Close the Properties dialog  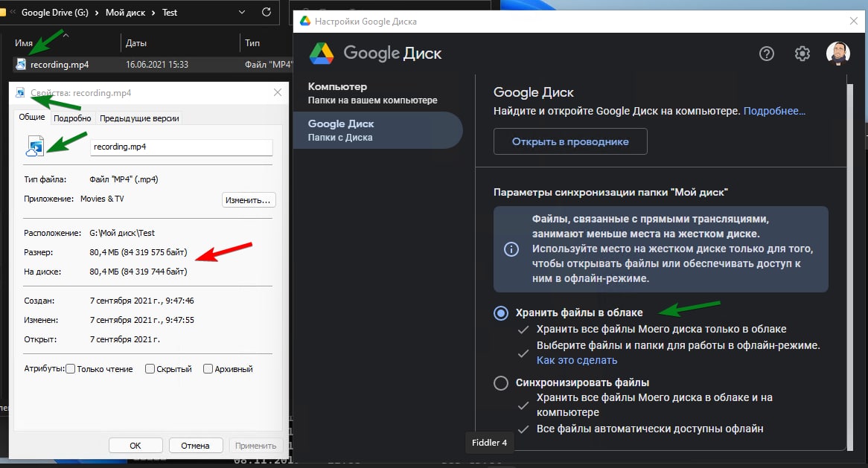click(x=278, y=92)
